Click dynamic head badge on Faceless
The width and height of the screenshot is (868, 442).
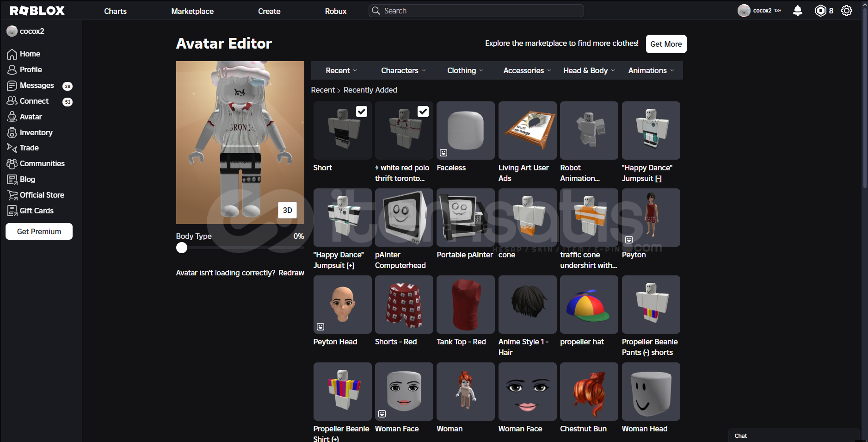click(443, 153)
